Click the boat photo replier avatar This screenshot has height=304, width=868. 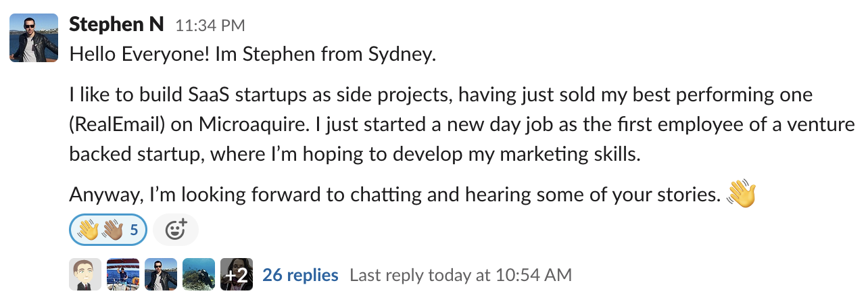click(123, 274)
